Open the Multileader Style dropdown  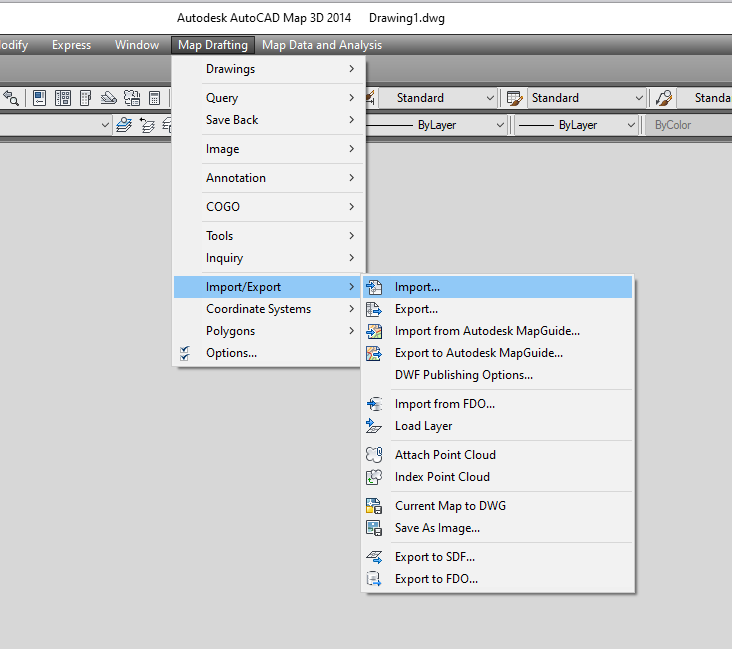(704, 98)
